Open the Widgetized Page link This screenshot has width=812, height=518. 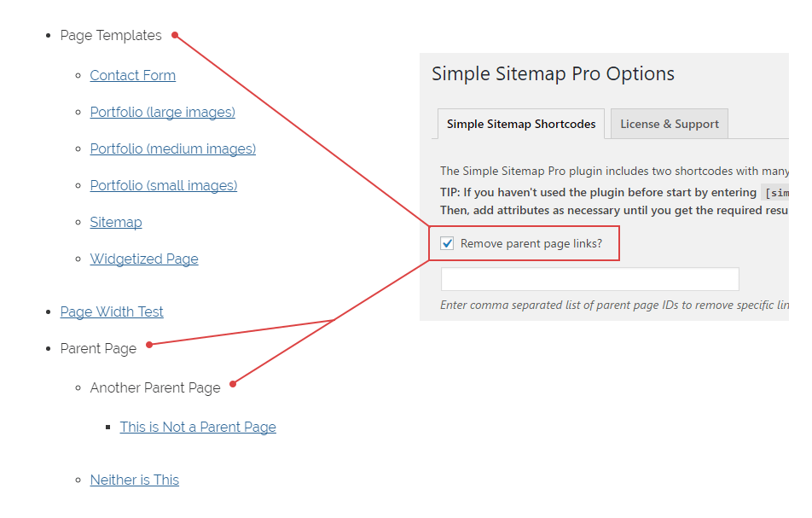144,259
